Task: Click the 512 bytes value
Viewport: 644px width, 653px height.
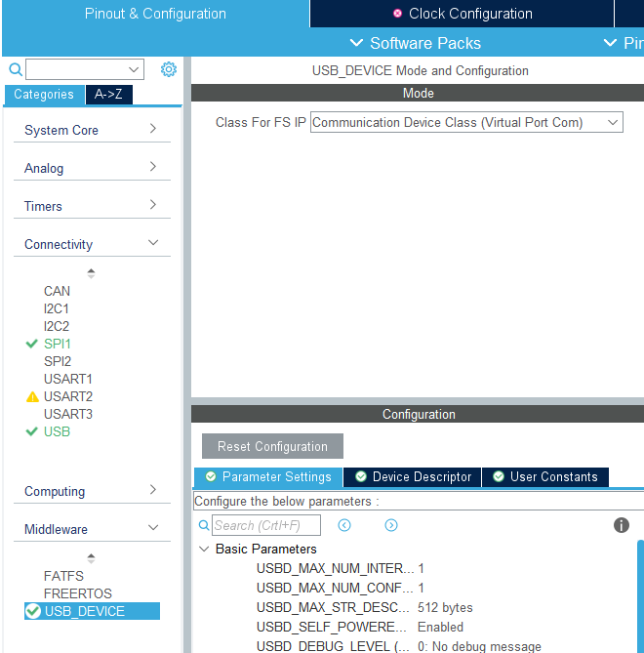Action: [445, 607]
